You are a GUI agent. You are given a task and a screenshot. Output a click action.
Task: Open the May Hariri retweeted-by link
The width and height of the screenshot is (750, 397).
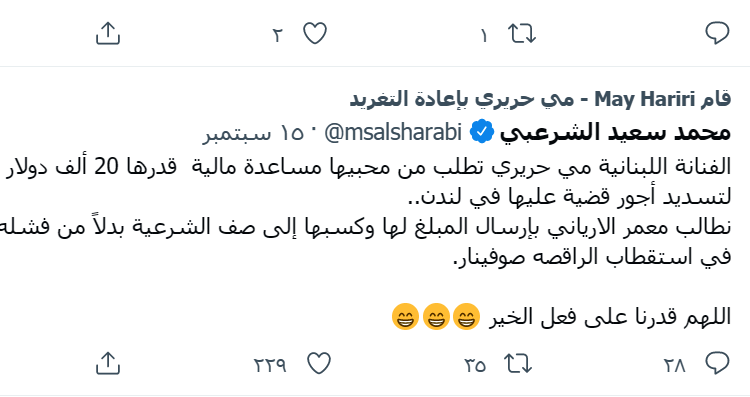(x=540, y=99)
